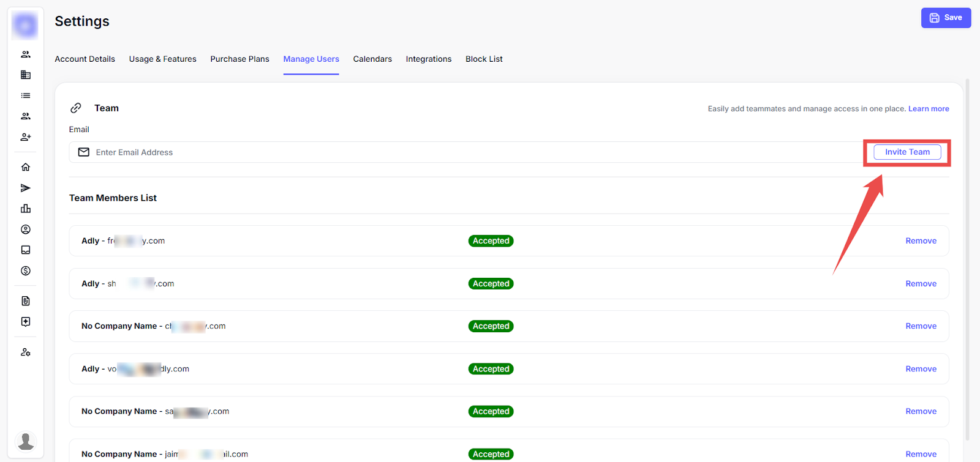This screenshot has width=980, height=462.
Task: Open the dollar sign billing icon
Action: pos(26,270)
